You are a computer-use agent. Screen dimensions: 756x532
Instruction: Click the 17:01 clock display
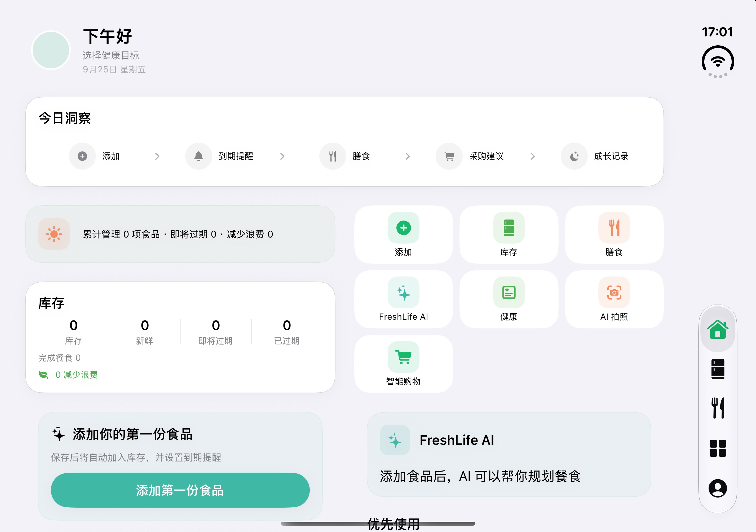718,32
